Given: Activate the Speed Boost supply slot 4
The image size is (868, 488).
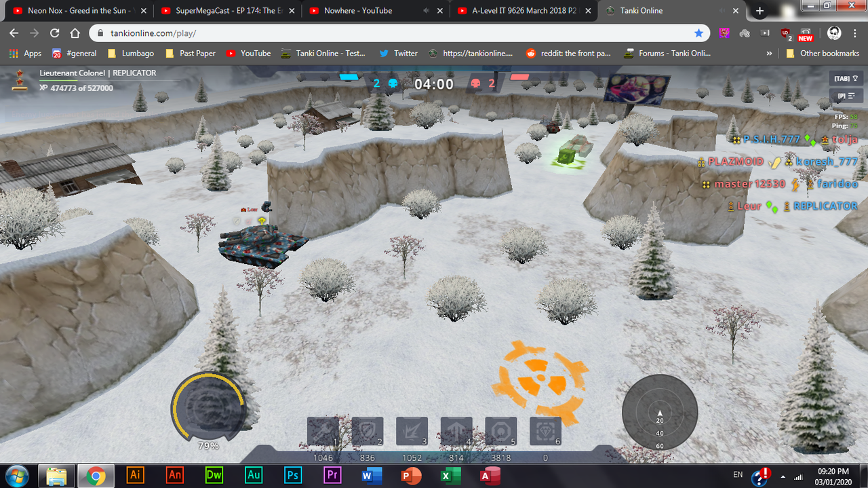Looking at the screenshot, I should [456, 432].
